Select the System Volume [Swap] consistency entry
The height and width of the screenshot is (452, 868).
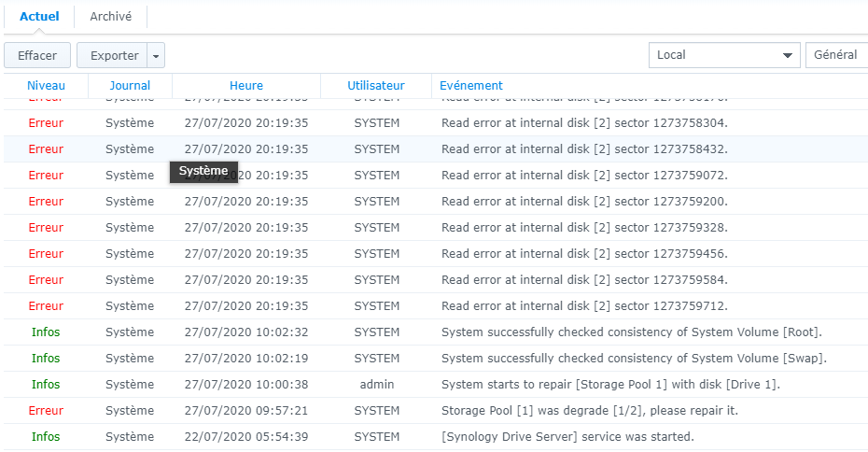tap(634, 359)
